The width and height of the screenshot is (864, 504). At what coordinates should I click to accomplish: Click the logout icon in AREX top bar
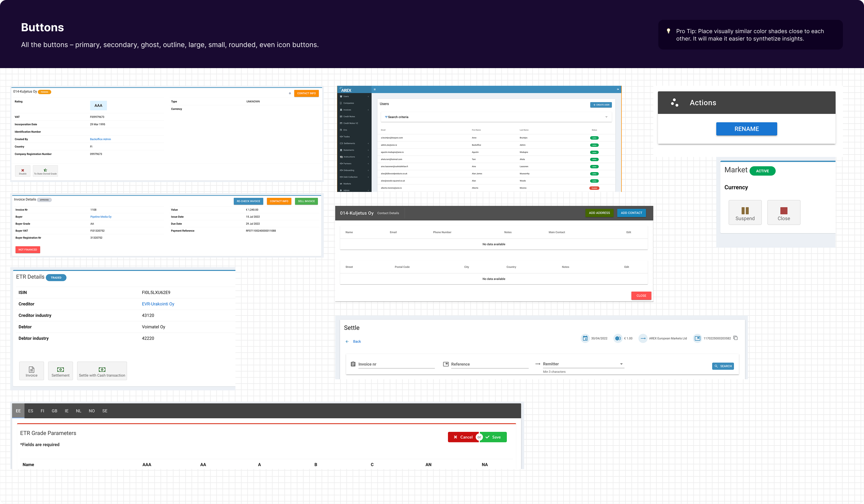tap(618, 89)
